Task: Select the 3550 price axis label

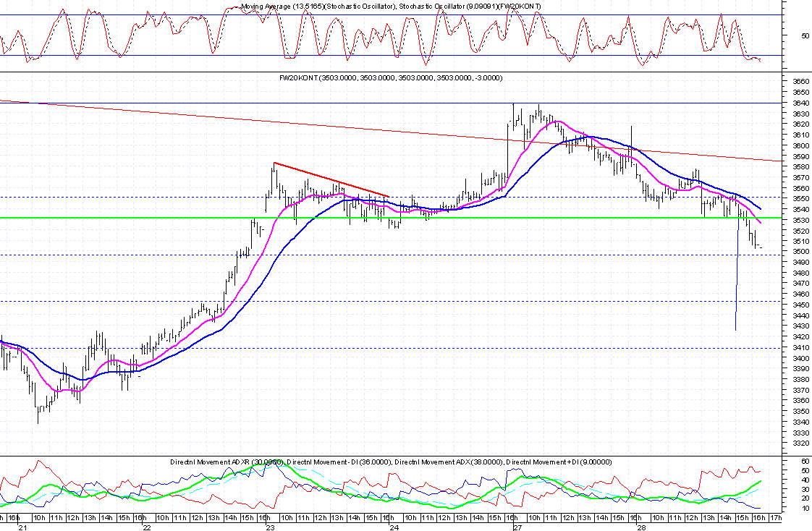Action: pyautogui.click(x=801, y=199)
